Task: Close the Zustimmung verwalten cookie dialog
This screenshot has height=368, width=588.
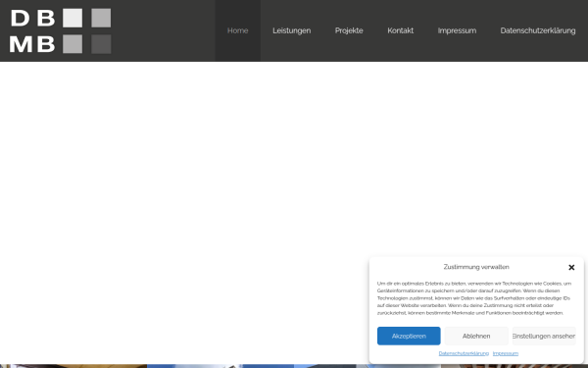Action: 571,267
